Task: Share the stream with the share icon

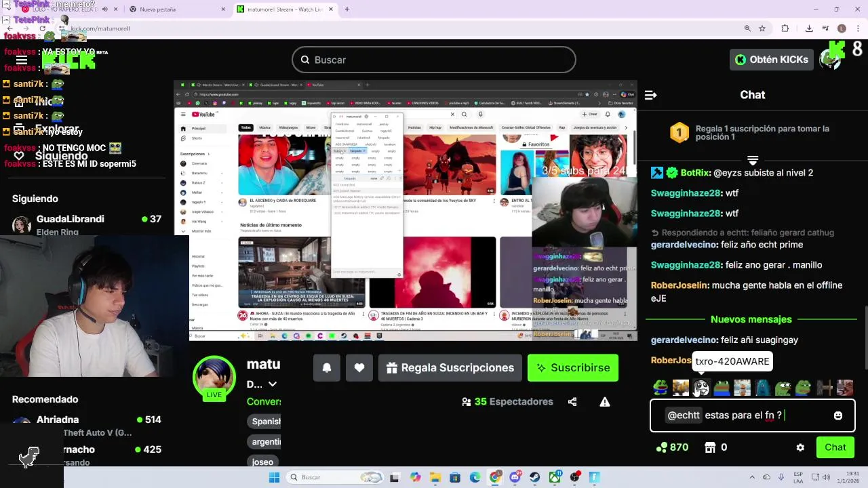Action: tap(572, 402)
